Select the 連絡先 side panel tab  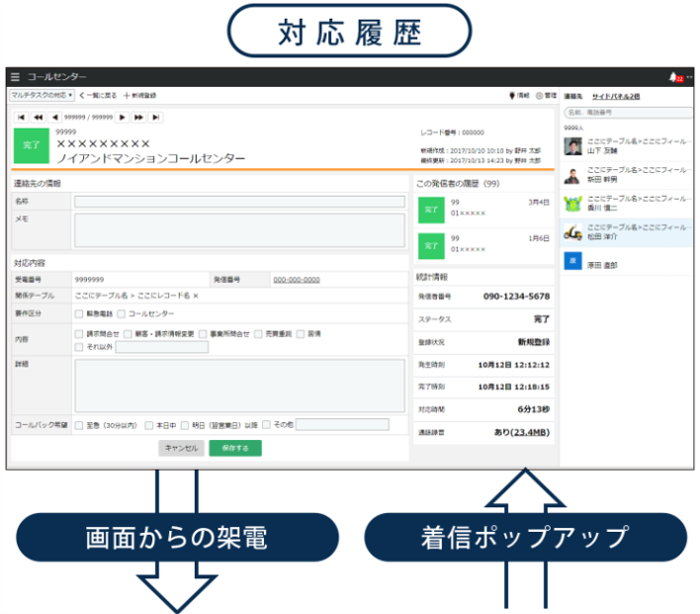point(572,96)
